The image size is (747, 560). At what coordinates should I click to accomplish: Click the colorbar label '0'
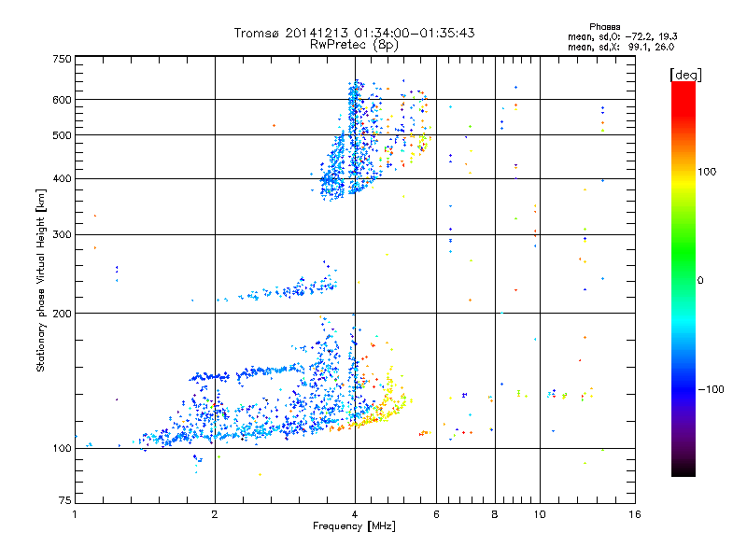700,281
